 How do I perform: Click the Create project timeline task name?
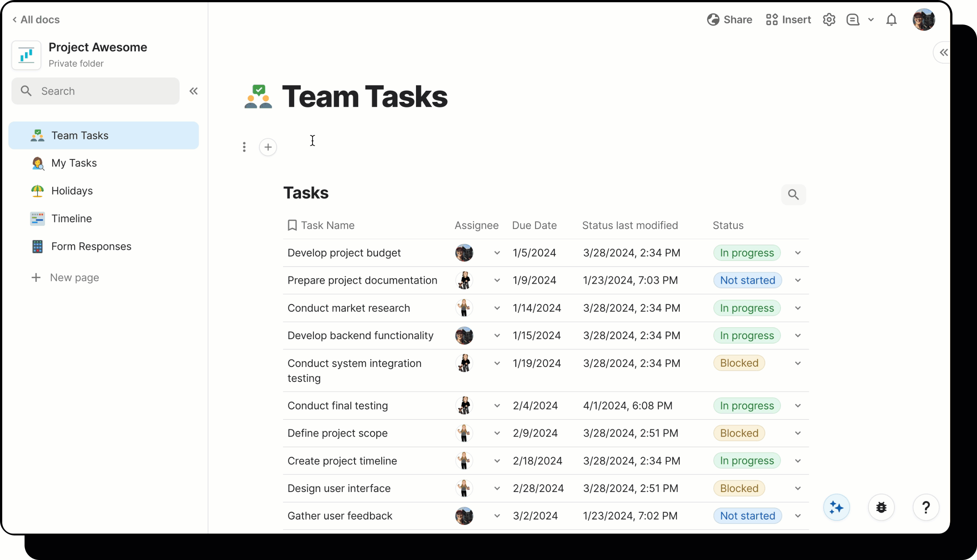[342, 461]
